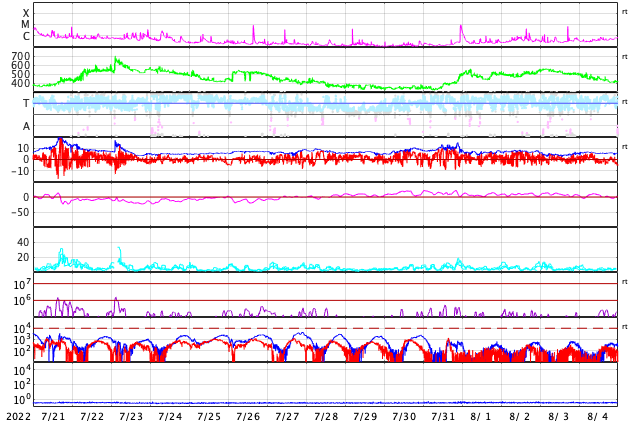Click the X flare class label
Screen dimensions: 634x424
pyautogui.click(x=26, y=13)
